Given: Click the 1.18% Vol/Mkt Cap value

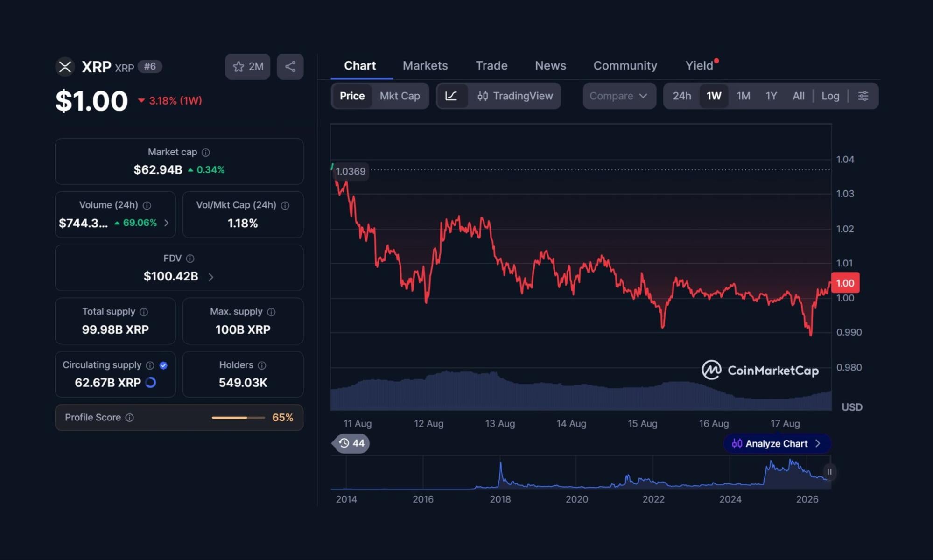Looking at the screenshot, I should pyautogui.click(x=243, y=224).
